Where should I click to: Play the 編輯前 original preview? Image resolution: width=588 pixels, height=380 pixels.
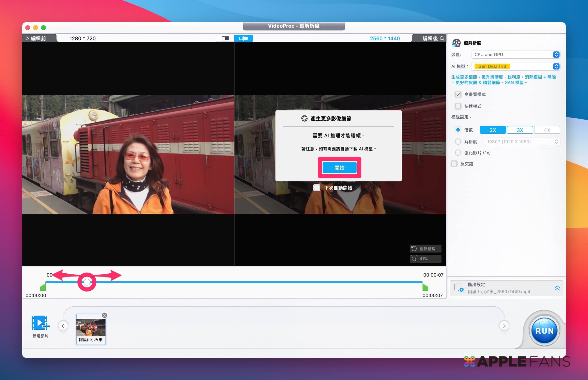27,38
